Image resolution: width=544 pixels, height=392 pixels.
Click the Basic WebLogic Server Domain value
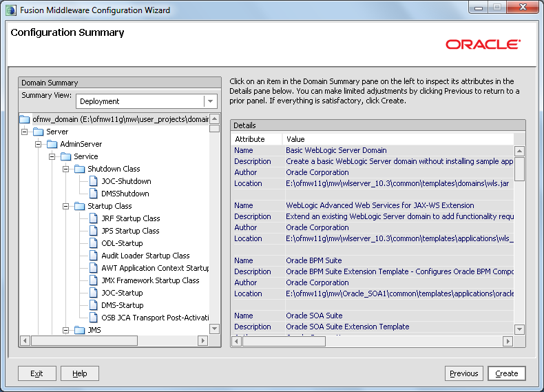[x=336, y=150]
